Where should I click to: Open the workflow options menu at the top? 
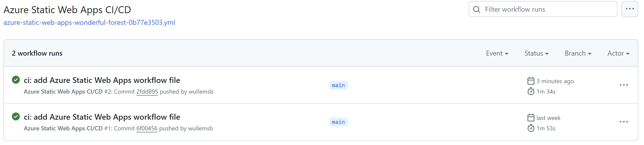click(x=630, y=9)
